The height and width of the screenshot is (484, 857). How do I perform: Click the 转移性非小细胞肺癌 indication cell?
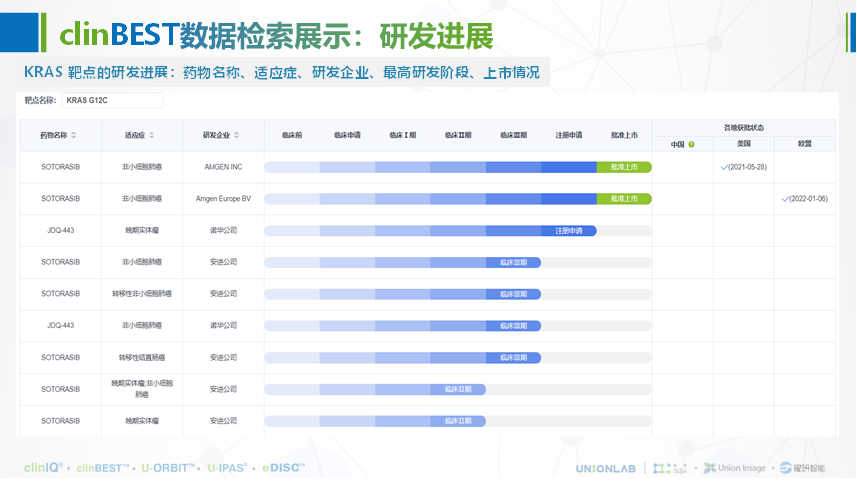142,294
